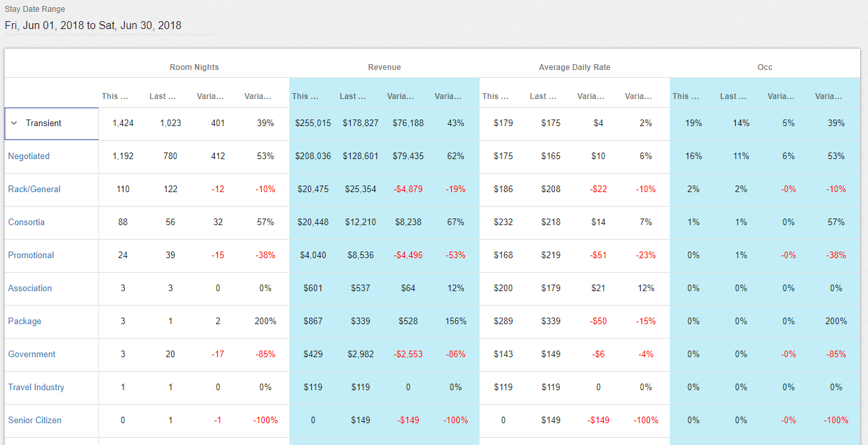This screenshot has width=868, height=445.
Task: Select the Transient row label
Action: (44, 123)
